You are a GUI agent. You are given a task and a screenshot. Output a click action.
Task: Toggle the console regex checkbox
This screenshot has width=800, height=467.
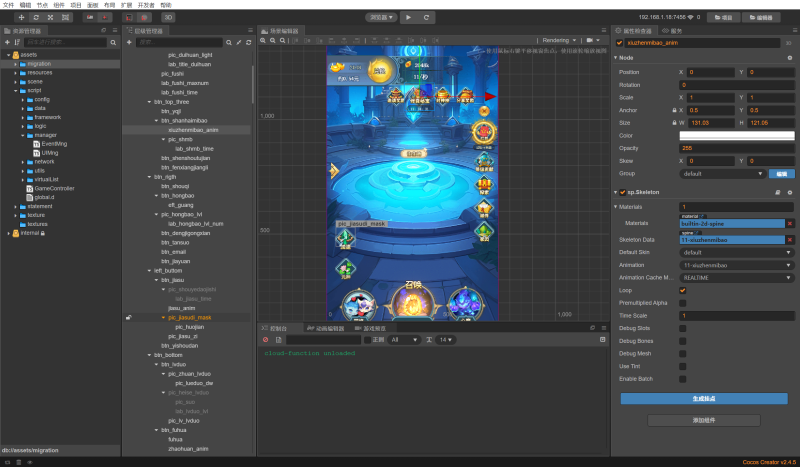(367, 340)
